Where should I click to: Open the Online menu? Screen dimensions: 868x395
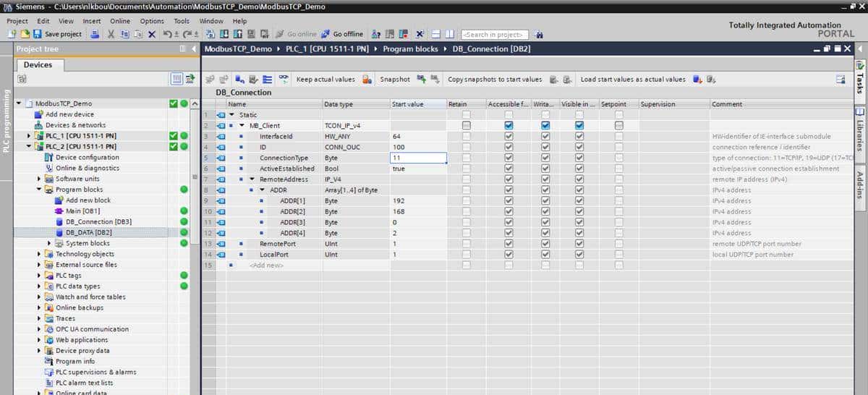coord(120,21)
